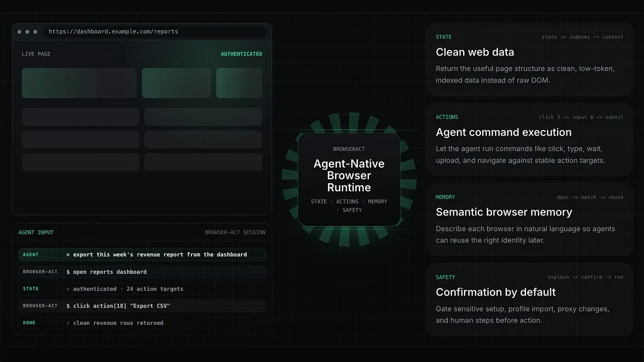Select the "export this week's revenue report" command
644x362 pixels.
(x=157, y=255)
